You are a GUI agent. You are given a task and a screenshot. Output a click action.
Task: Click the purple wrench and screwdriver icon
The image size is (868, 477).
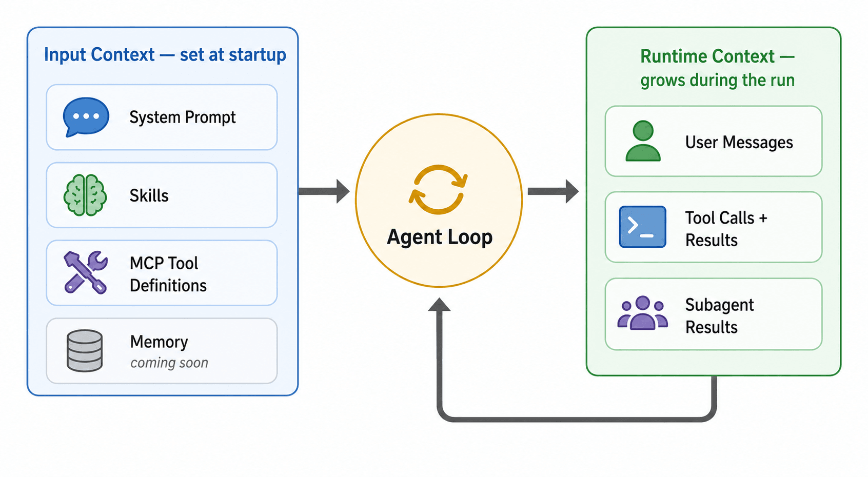click(x=86, y=272)
